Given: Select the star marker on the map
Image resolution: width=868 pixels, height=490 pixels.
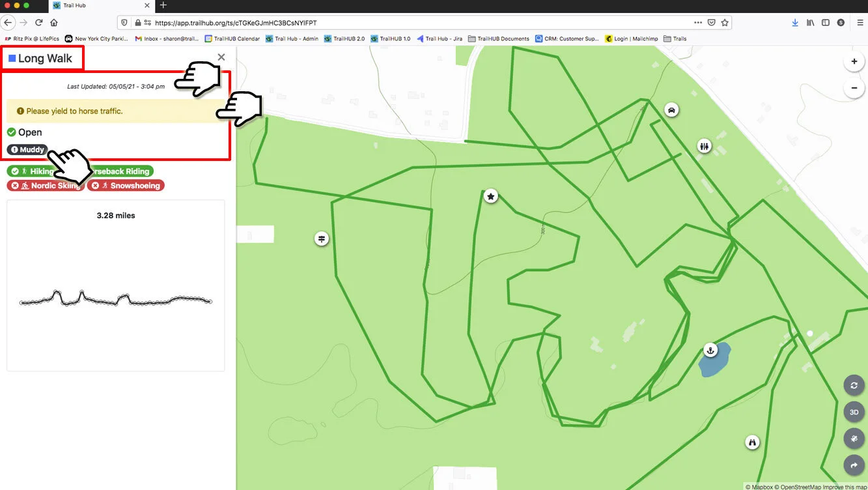Looking at the screenshot, I should (x=491, y=195).
